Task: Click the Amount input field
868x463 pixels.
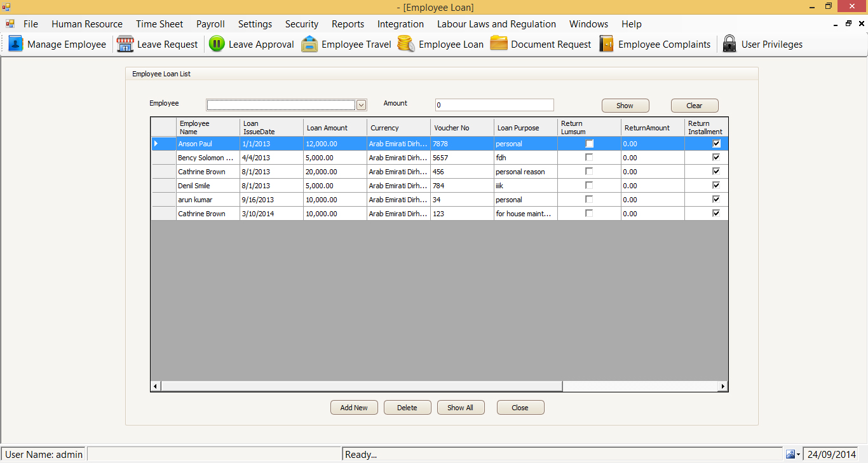Action: 494,105
